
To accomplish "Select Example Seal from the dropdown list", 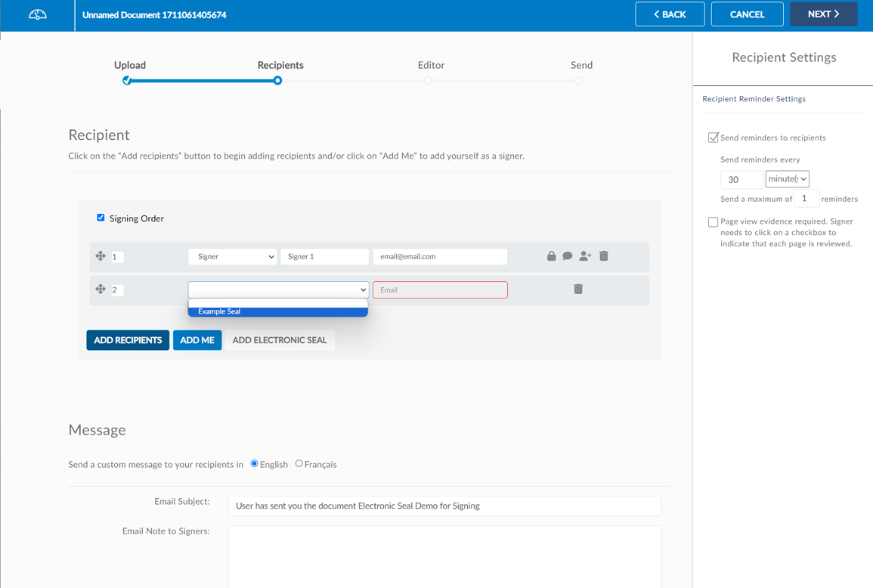I will click(277, 311).
